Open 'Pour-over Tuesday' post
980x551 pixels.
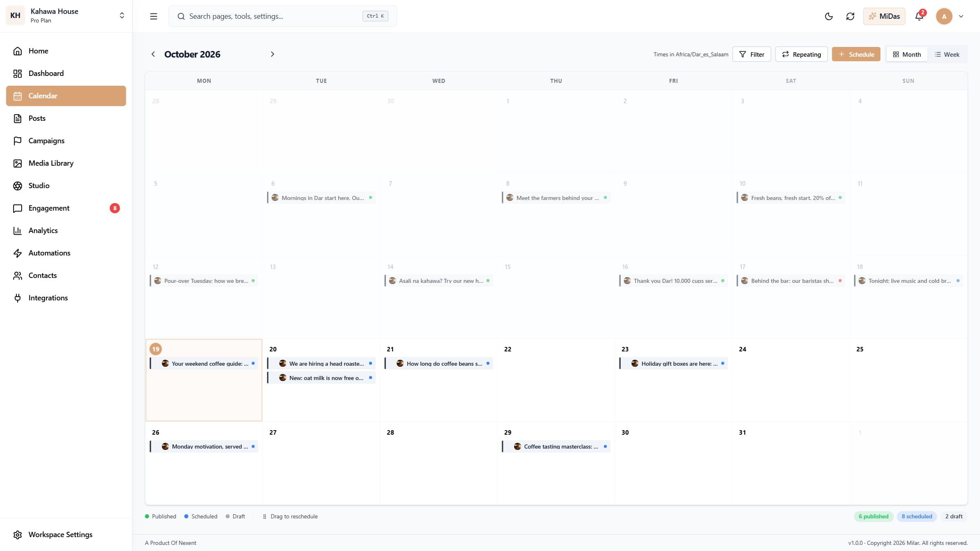click(204, 281)
